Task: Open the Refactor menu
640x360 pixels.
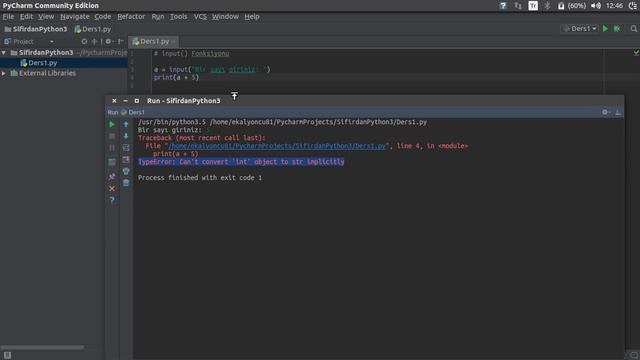Action: 131,17
